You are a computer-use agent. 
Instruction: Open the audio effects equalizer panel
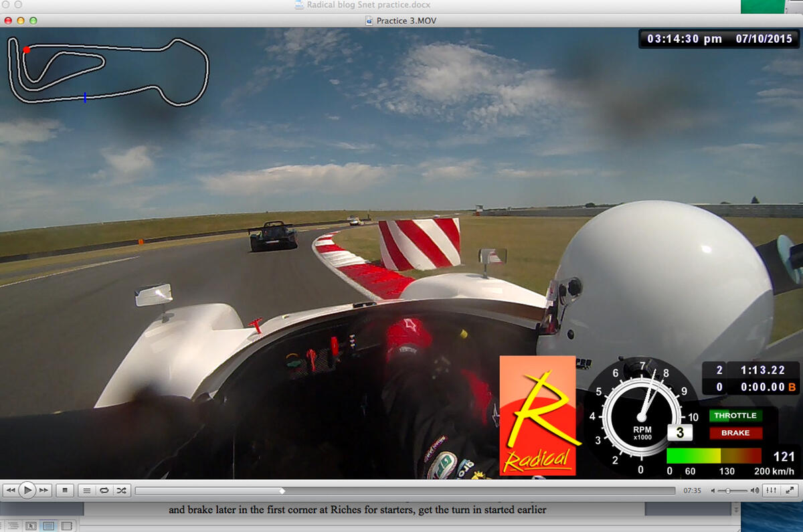[x=772, y=491]
